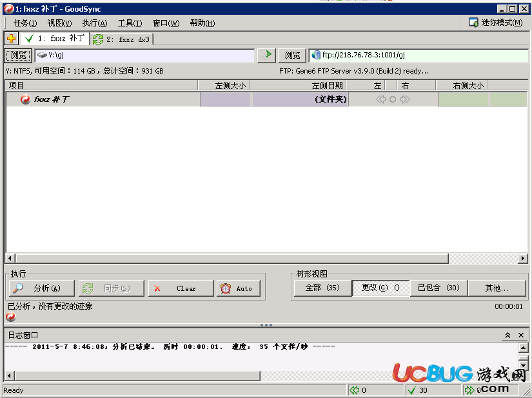
Task: Click the GoodSync icon beside fxxz 补丁 row
Action: [25, 99]
